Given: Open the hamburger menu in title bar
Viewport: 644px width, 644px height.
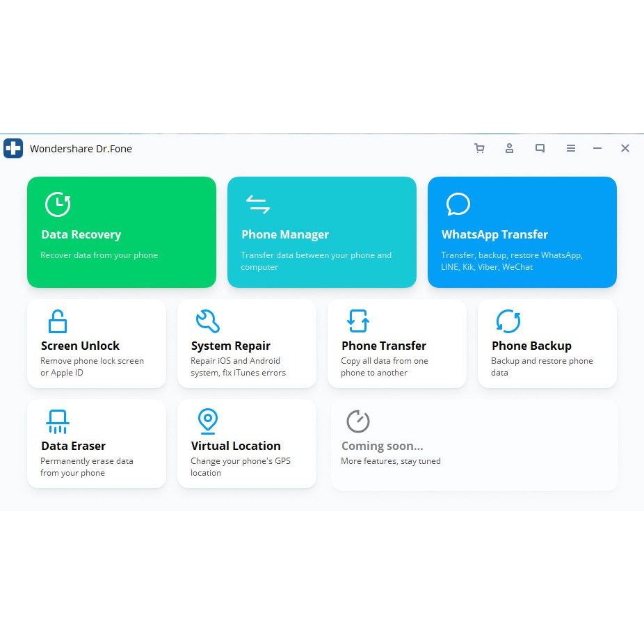Looking at the screenshot, I should pos(570,148).
